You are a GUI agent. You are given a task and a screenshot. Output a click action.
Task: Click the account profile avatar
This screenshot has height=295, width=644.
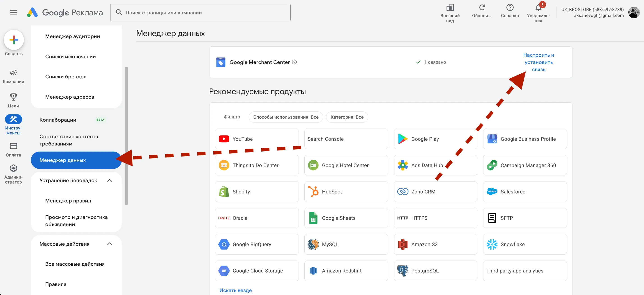click(634, 12)
